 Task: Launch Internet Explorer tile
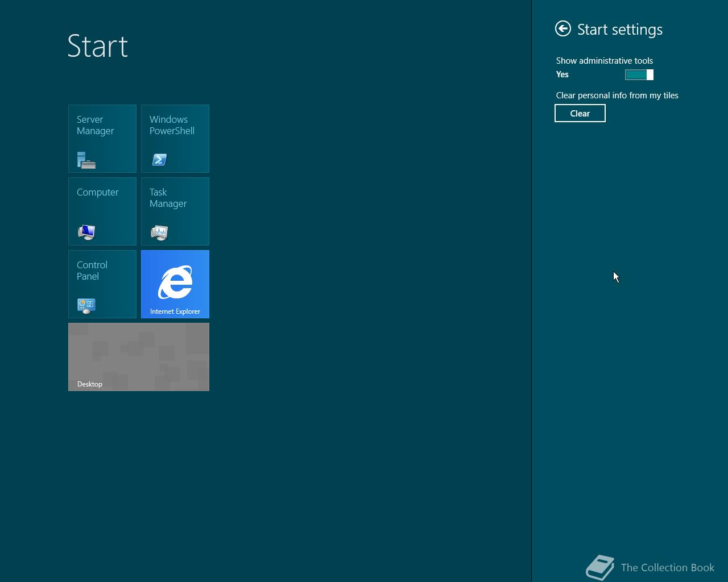click(175, 284)
